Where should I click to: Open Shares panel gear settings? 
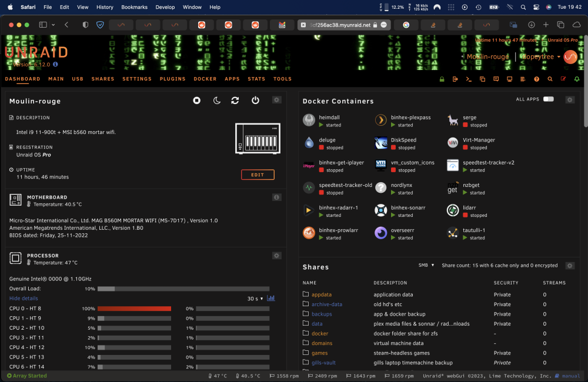click(570, 266)
